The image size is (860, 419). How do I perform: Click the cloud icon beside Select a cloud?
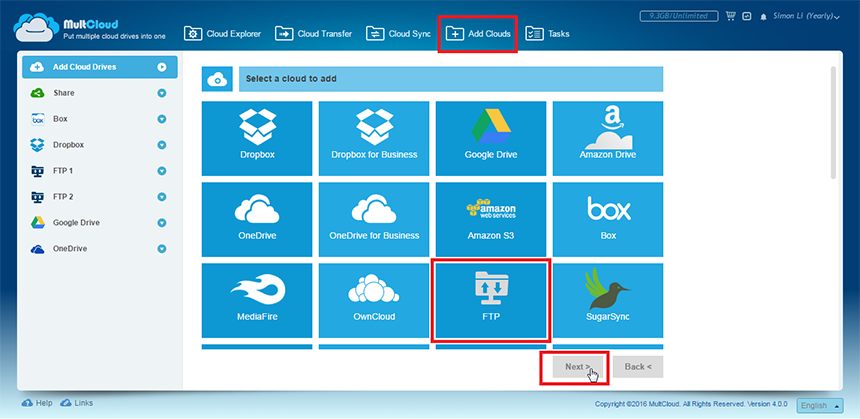click(217, 79)
